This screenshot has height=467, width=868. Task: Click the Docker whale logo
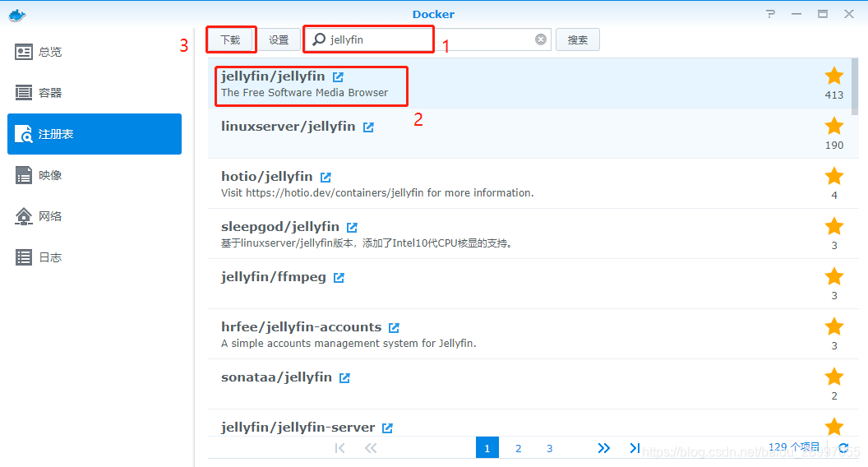click(x=17, y=15)
